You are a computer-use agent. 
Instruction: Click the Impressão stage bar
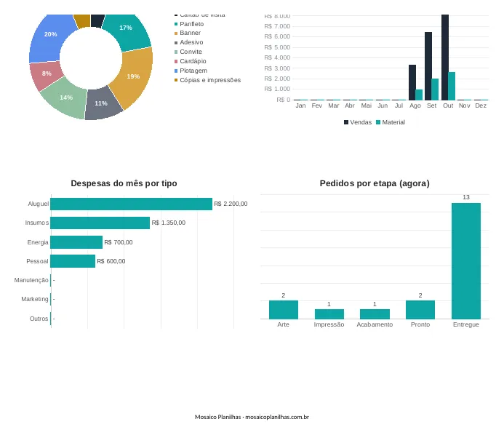tap(329, 314)
